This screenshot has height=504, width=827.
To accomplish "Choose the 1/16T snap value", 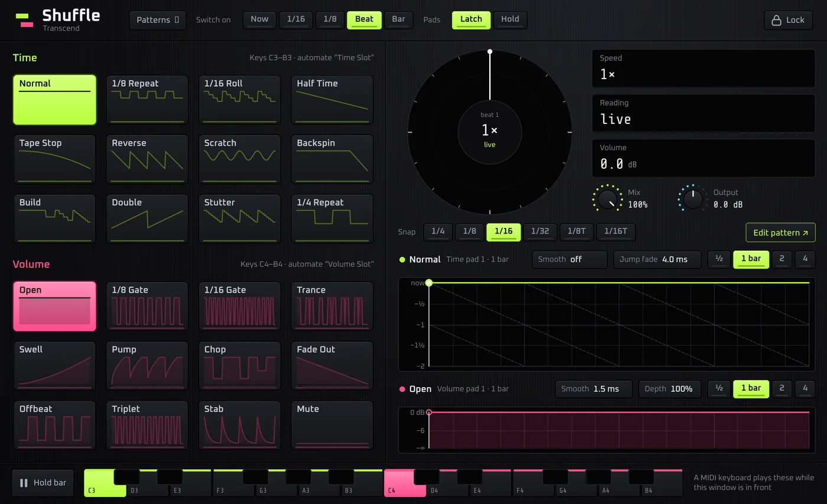I will tap(616, 232).
